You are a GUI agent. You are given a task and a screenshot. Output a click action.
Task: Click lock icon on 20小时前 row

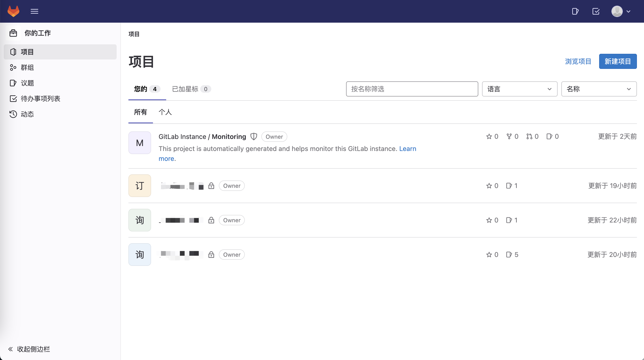click(x=211, y=255)
